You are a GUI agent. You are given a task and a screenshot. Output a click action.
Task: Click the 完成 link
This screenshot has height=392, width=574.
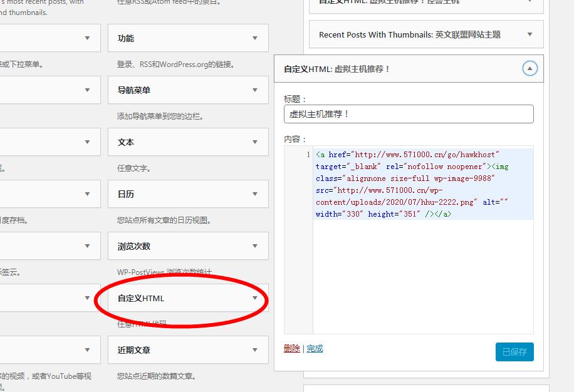(315, 349)
